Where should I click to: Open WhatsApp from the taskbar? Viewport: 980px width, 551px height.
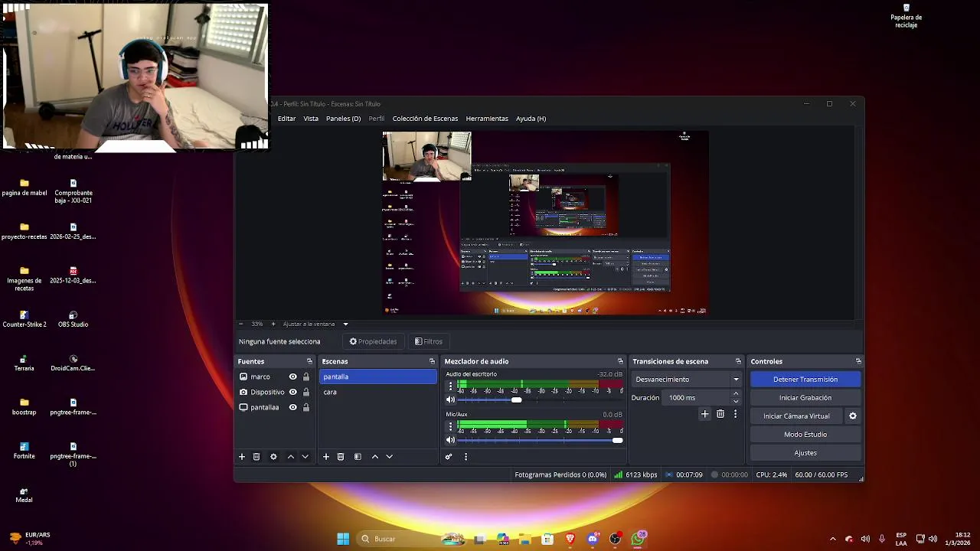638,539
